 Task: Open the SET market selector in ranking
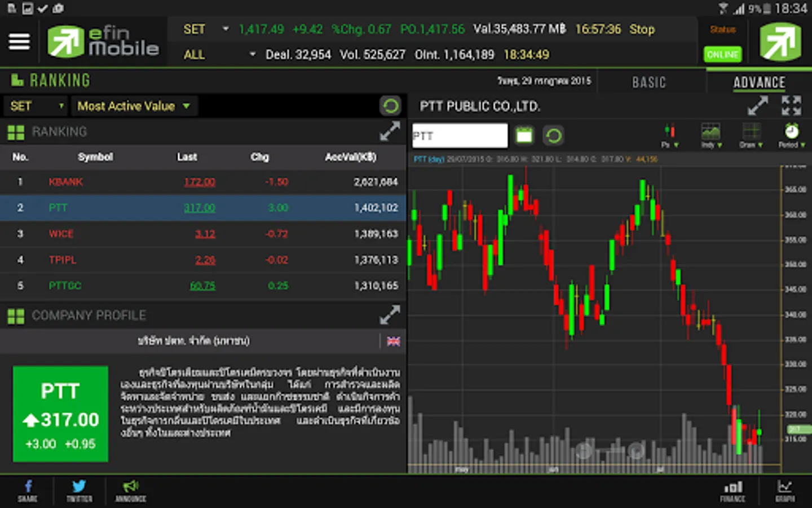click(x=36, y=106)
